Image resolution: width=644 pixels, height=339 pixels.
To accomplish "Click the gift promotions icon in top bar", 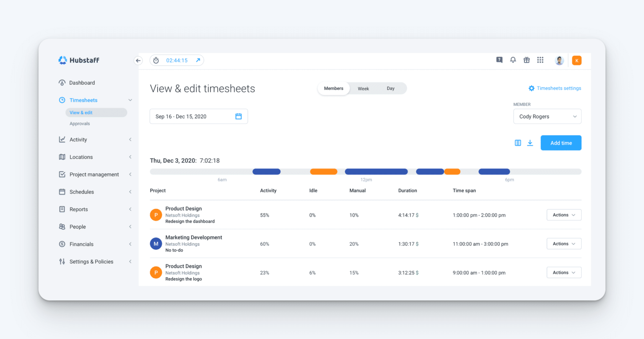I will coord(527,60).
